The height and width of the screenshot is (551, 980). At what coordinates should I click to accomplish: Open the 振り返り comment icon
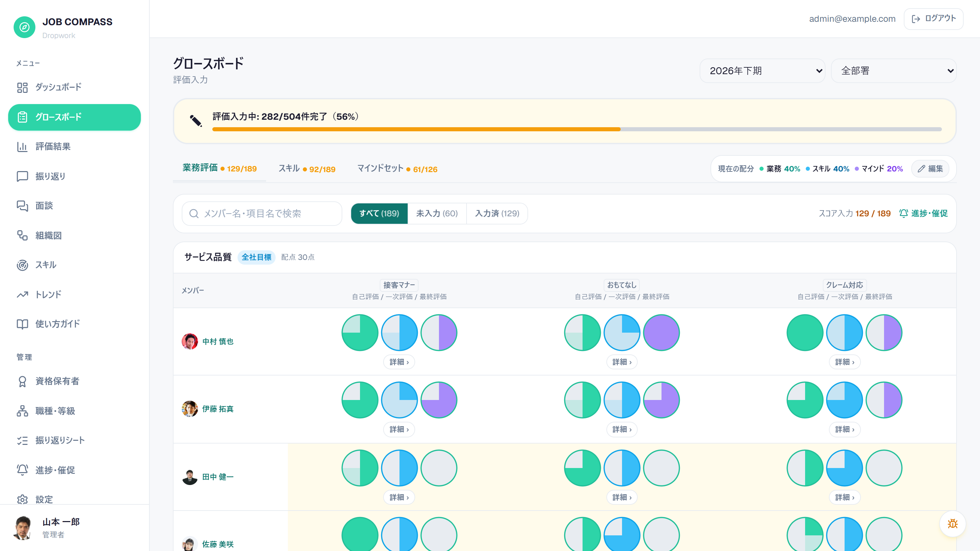(22, 176)
